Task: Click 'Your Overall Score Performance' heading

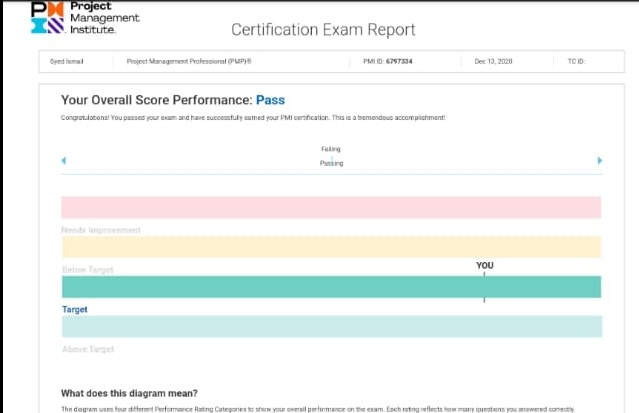Action: pos(156,100)
